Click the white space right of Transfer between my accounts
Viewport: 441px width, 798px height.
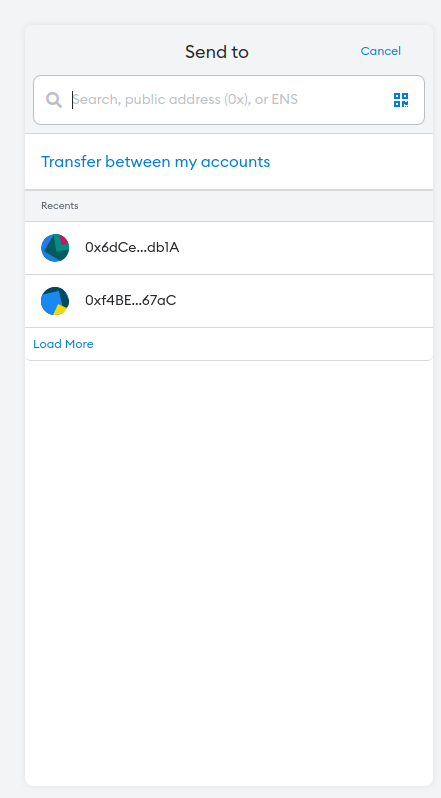[x=351, y=162]
